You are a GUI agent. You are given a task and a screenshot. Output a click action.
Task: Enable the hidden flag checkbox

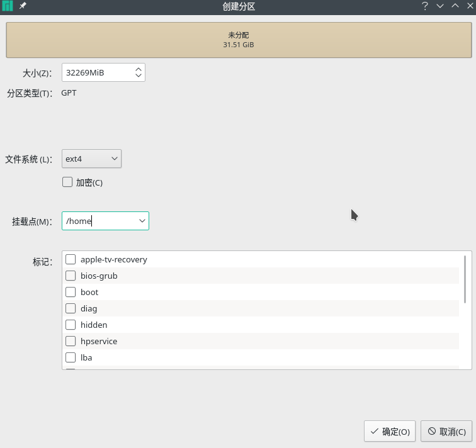[71, 325]
